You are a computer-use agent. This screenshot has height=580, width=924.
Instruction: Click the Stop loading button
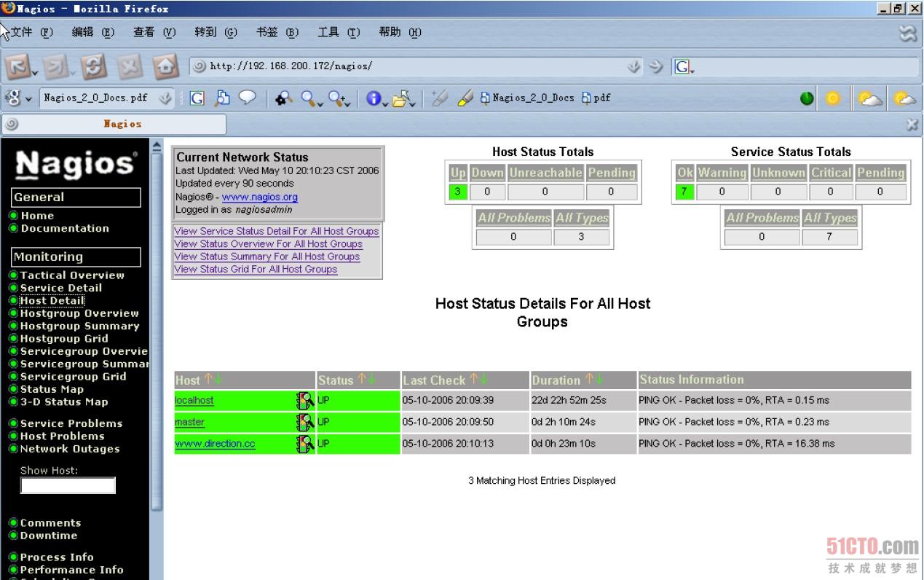[130, 67]
